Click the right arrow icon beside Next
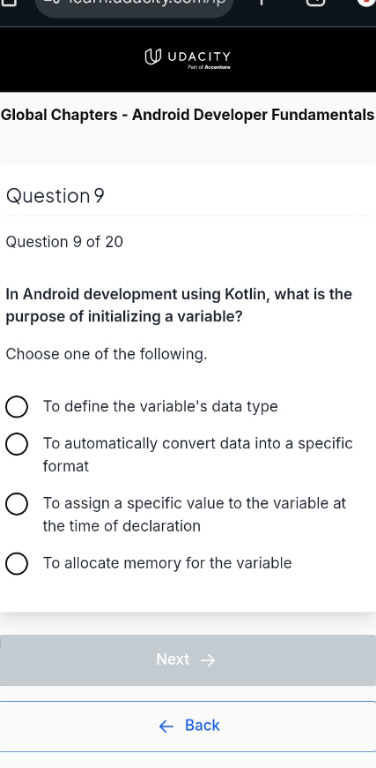The image size is (376, 768). point(208,660)
